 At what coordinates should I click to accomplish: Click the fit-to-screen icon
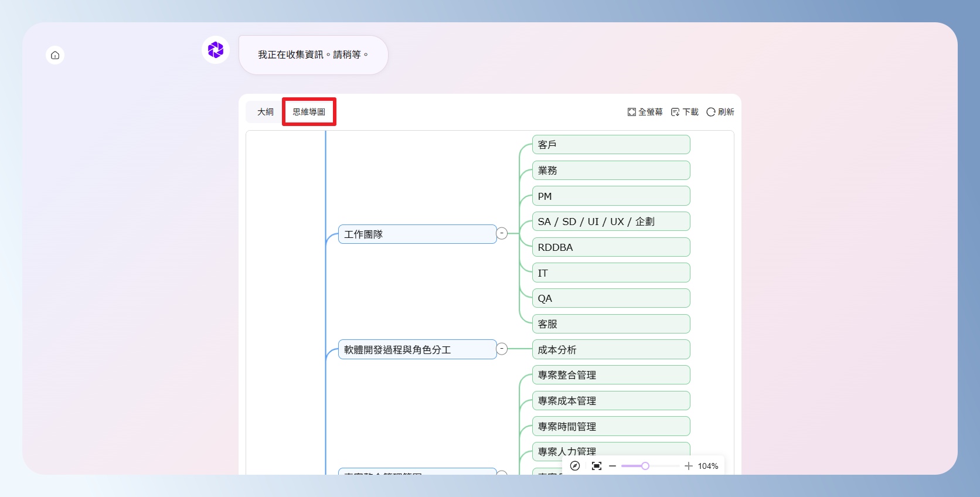coord(597,466)
